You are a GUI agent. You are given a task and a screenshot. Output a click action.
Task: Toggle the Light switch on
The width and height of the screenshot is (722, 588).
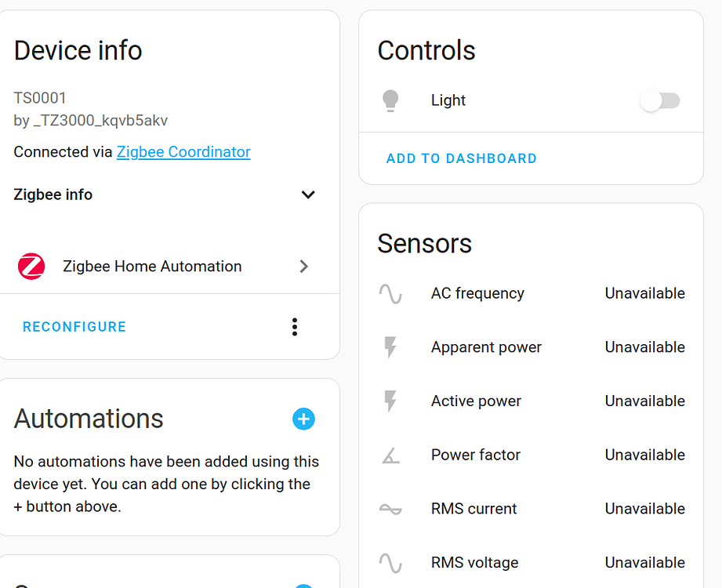(659, 100)
